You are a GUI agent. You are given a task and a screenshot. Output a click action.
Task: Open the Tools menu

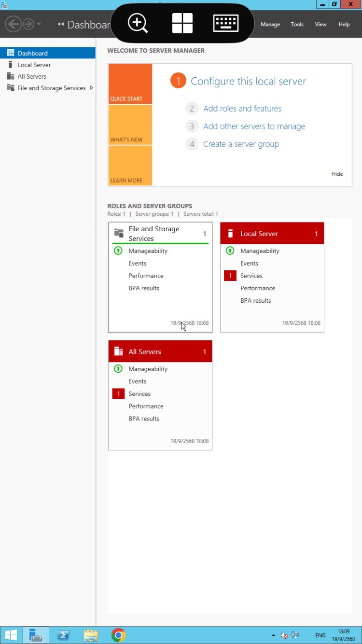[297, 24]
